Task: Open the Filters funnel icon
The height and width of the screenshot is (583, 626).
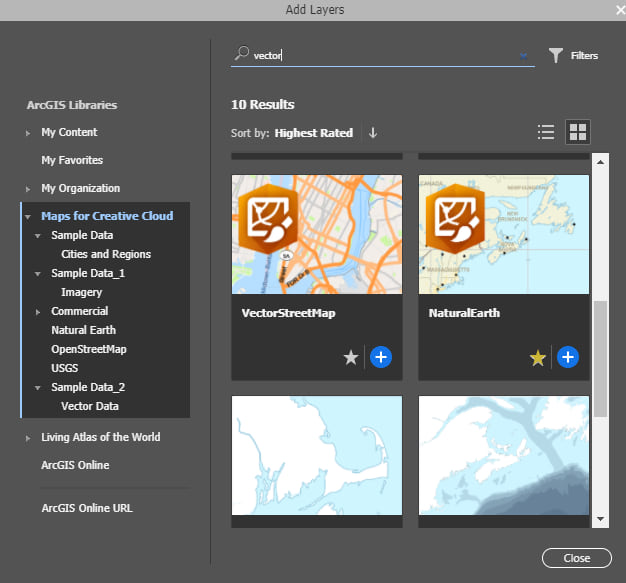Action: click(x=555, y=56)
